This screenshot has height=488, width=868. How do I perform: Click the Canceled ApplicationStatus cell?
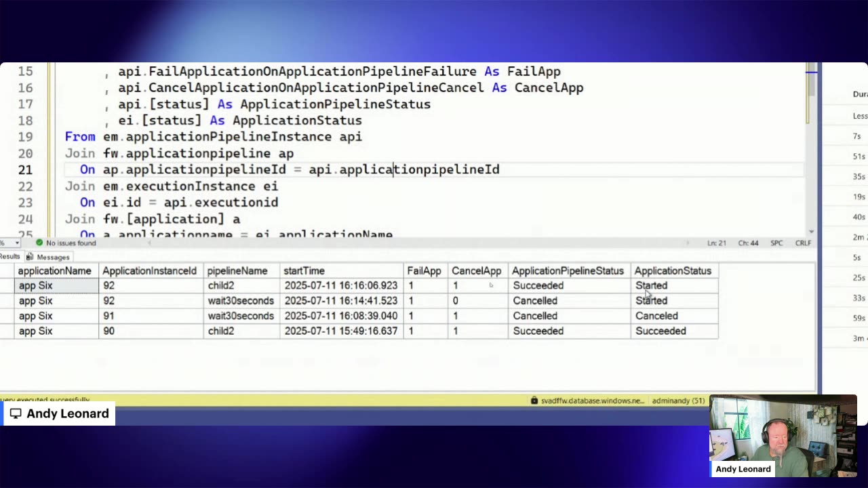point(674,316)
